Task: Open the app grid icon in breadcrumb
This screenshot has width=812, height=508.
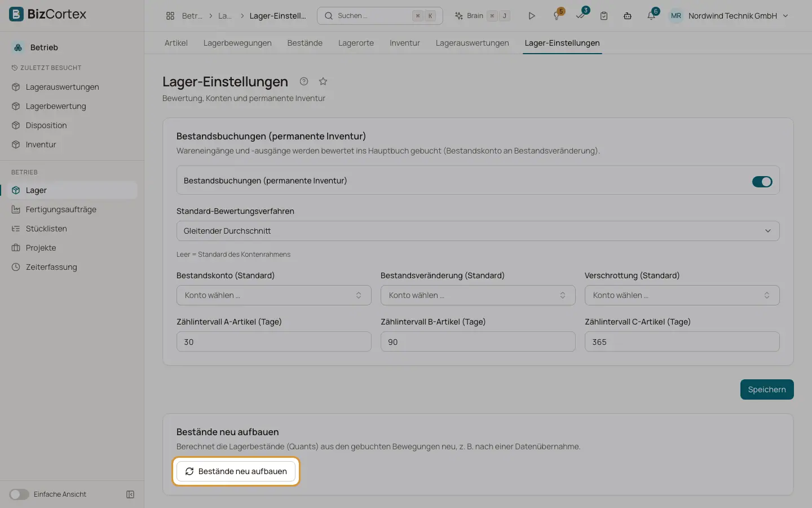Action: [170, 16]
